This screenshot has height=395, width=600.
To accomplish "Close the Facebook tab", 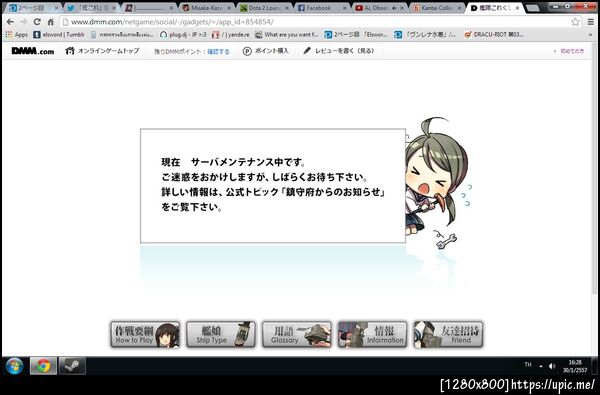I will pyautogui.click(x=344, y=8).
